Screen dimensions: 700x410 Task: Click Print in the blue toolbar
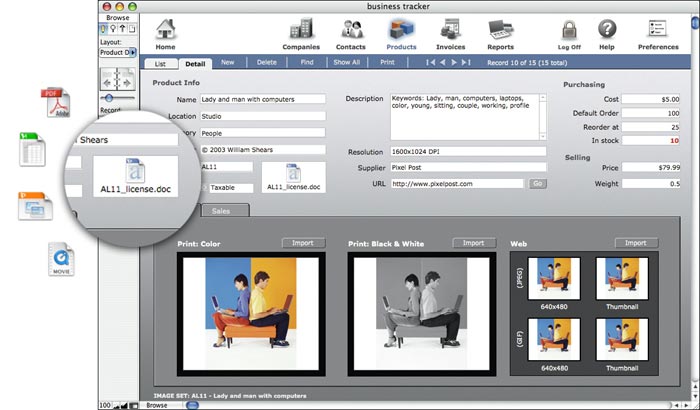click(387, 63)
